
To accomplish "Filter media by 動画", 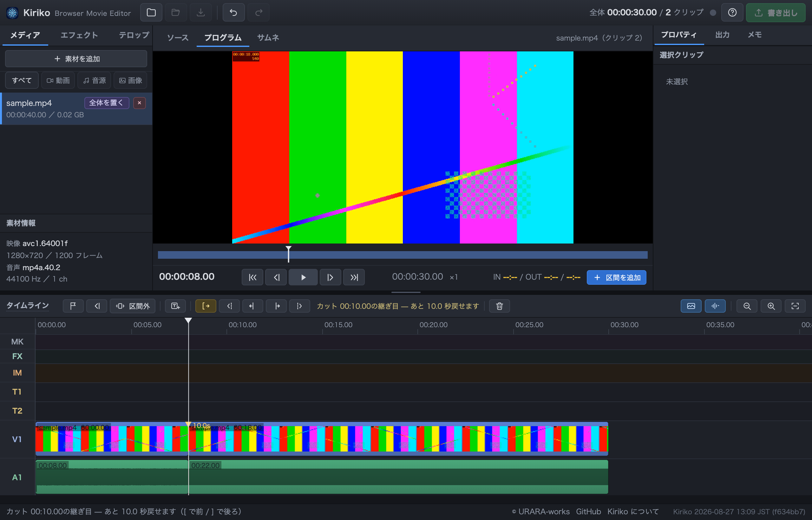I will click(x=58, y=80).
